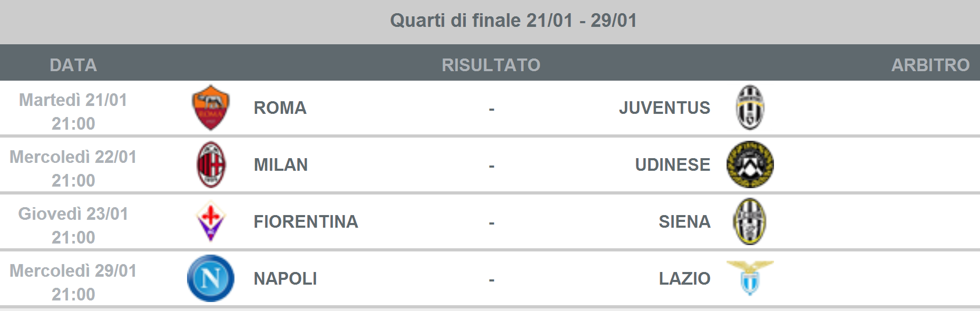Image resolution: width=980 pixels, height=311 pixels.
Task: Open the FIORENTINA team name link
Action: pos(306,222)
